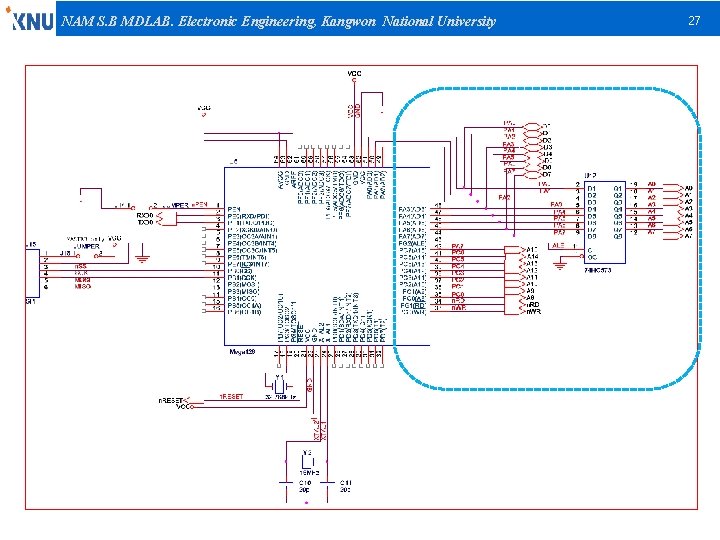
Task: Select the 16MHz crystal value label
Action: tap(309, 472)
